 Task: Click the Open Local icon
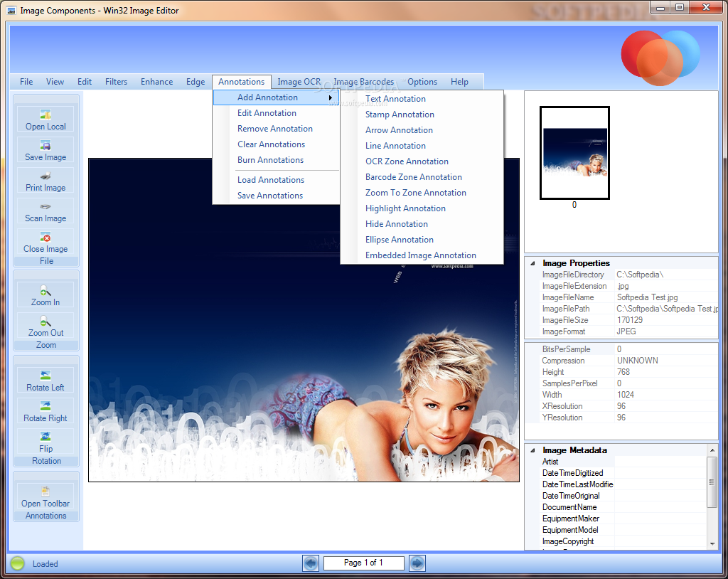pyautogui.click(x=45, y=115)
